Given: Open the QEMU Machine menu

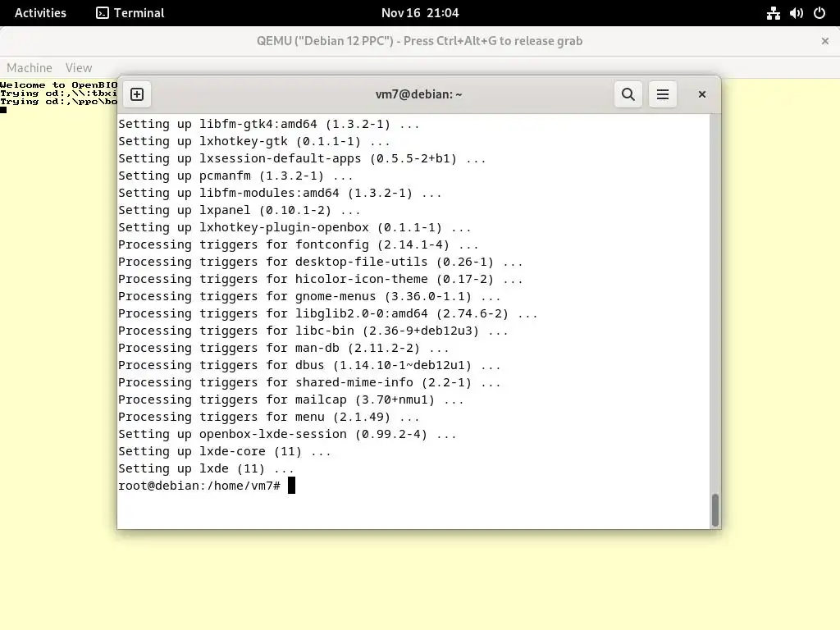Looking at the screenshot, I should pyautogui.click(x=30, y=68).
